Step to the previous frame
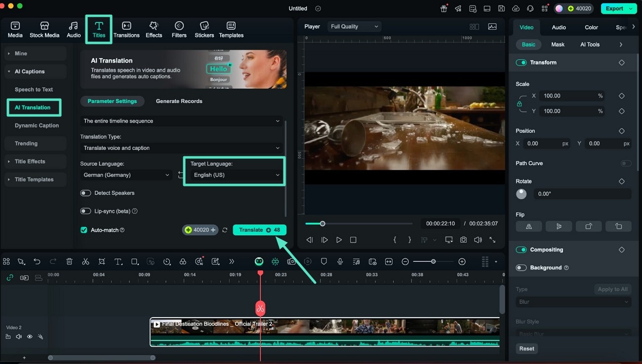The image size is (642, 364). pyautogui.click(x=310, y=240)
